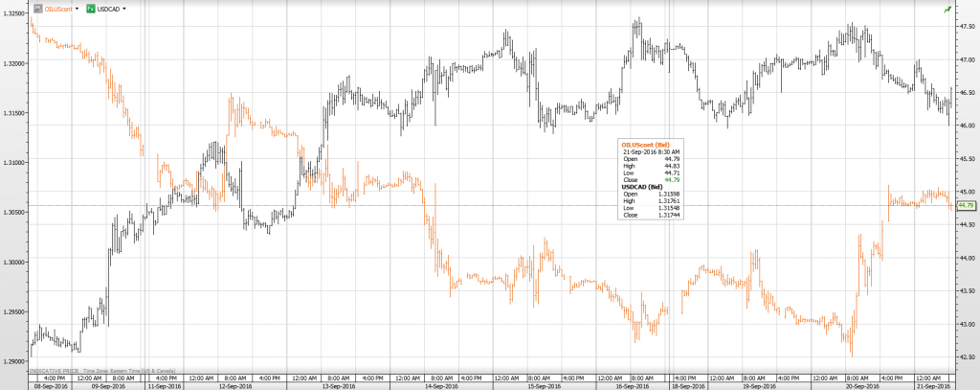The height and width of the screenshot is (390, 980).
Task: Click the 1.30500 value on left axis
Action: 13,212
